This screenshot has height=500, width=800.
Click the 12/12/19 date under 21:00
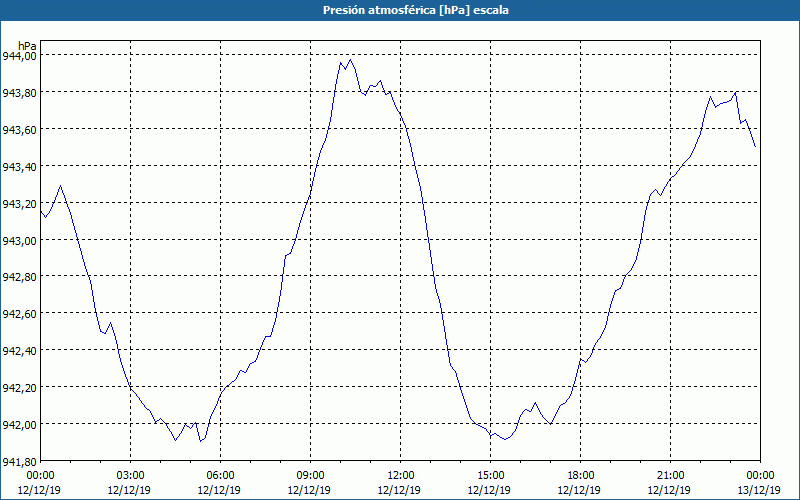[x=669, y=490]
